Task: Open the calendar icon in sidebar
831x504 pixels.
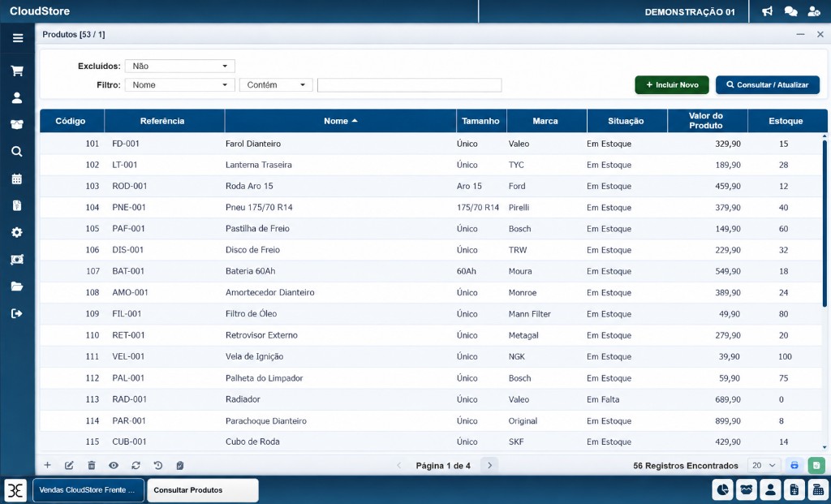Action: click(x=17, y=179)
